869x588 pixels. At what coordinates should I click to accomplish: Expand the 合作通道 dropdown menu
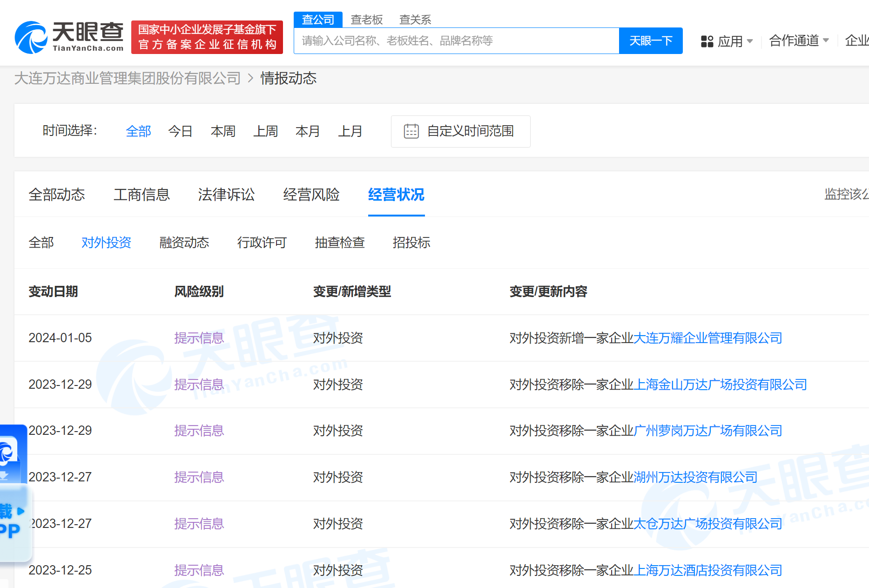click(x=799, y=41)
